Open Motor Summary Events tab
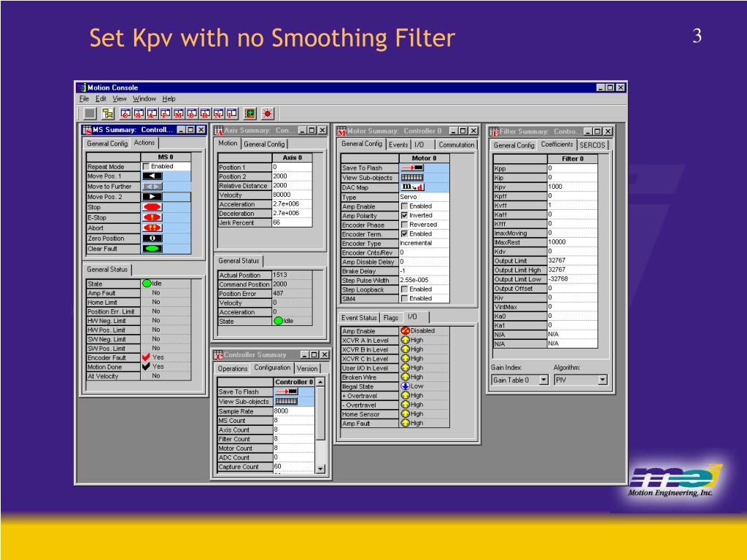Viewport: 747px width, 560px height. pyautogui.click(x=398, y=145)
